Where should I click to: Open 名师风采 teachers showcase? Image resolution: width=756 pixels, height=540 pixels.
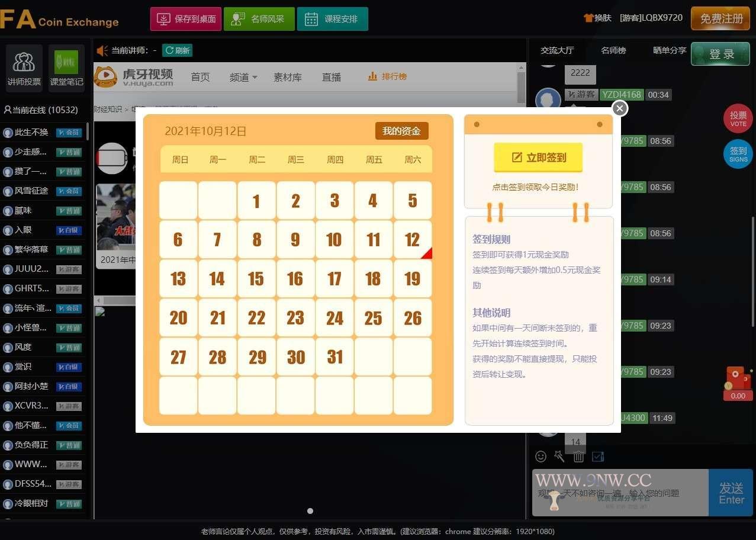tap(259, 19)
